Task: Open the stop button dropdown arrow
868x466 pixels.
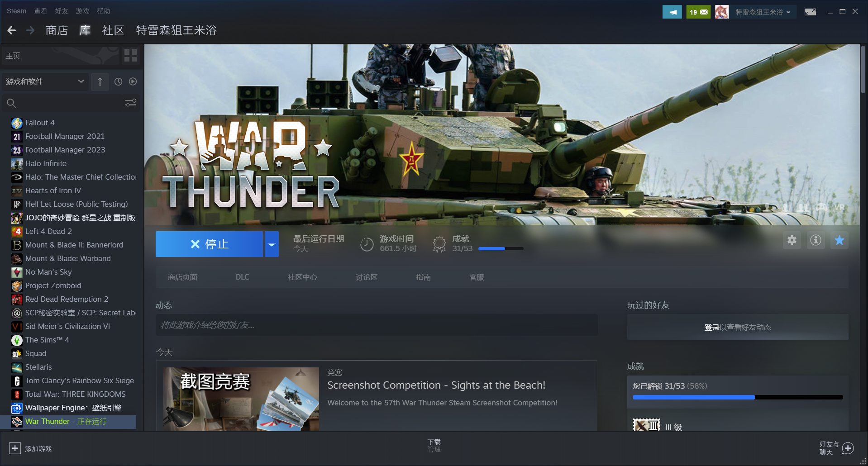Action: click(x=272, y=244)
